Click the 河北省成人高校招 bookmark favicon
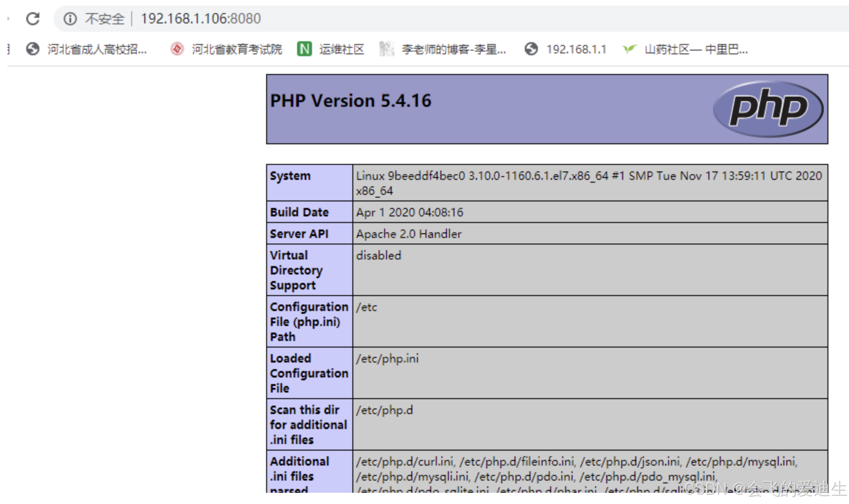Viewport: 849px width, 504px height. 32,49
